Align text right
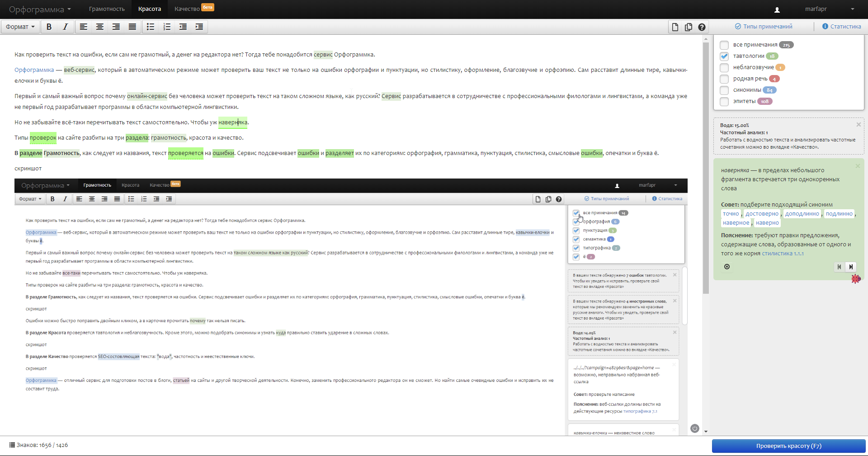This screenshot has width=868, height=456. click(x=116, y=27)
